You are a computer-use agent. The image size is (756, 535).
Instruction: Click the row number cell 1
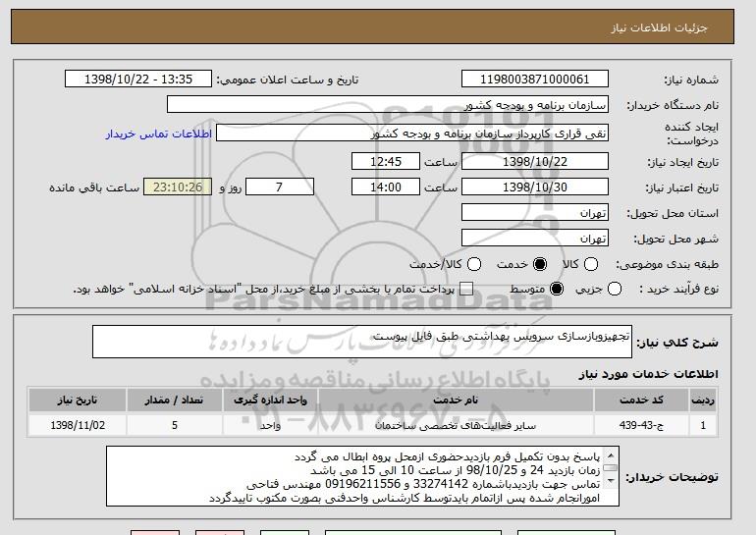pos(703,425)
